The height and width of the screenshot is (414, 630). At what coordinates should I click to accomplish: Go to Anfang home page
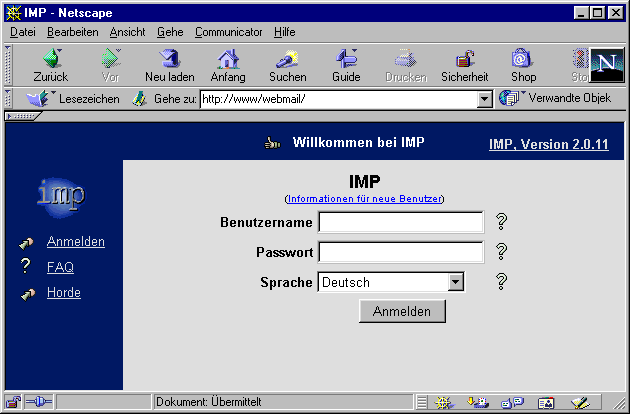tap(228, 65)
